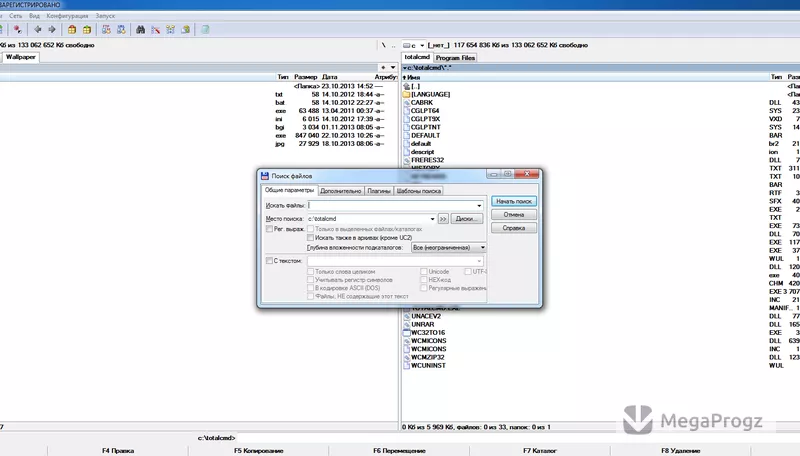The image size is (800, 456).
Task: Enable 'Искать также в архивах' checkbox
Action: 310,238
